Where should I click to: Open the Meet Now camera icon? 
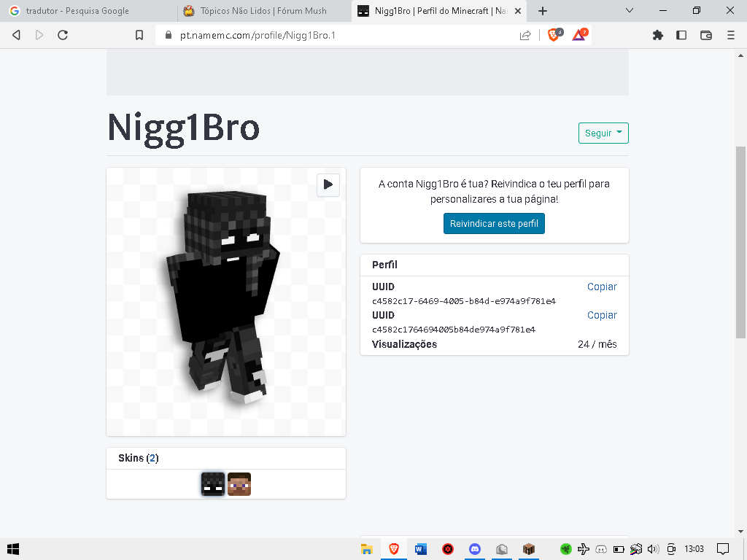click(x=671, y=549)
